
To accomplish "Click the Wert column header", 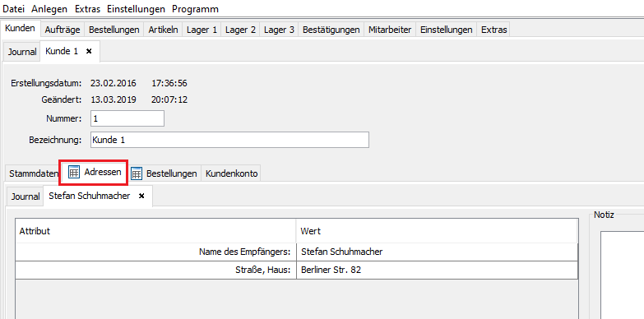I will 437,231.
